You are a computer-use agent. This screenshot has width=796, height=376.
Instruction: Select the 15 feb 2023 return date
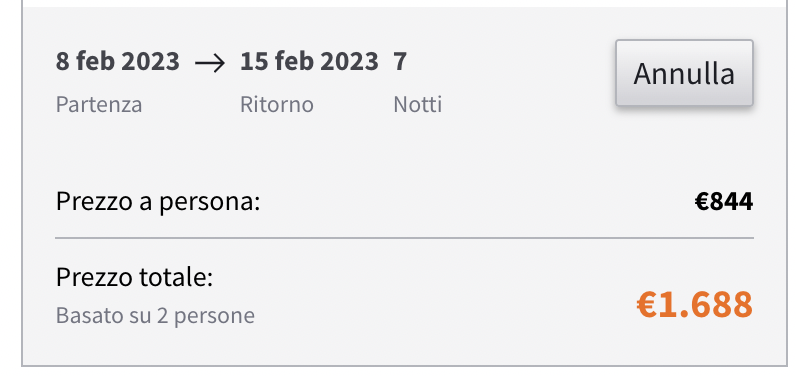[x=309, y=61]
